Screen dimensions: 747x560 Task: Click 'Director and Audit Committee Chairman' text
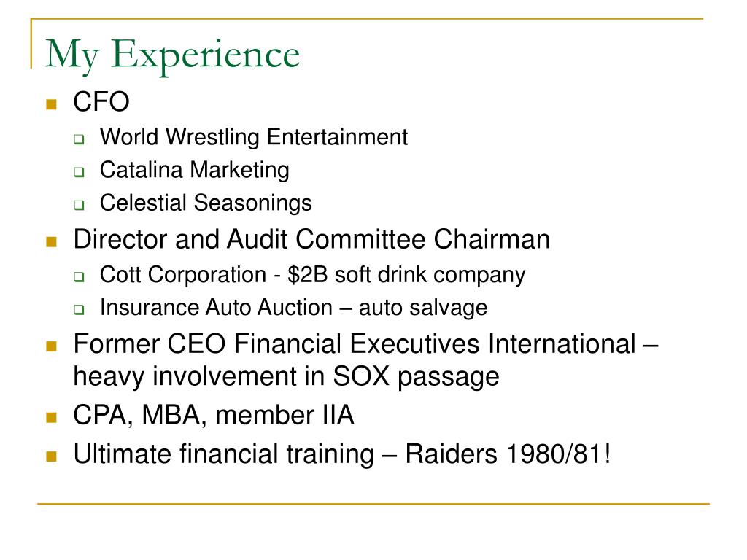coord(311,239)
